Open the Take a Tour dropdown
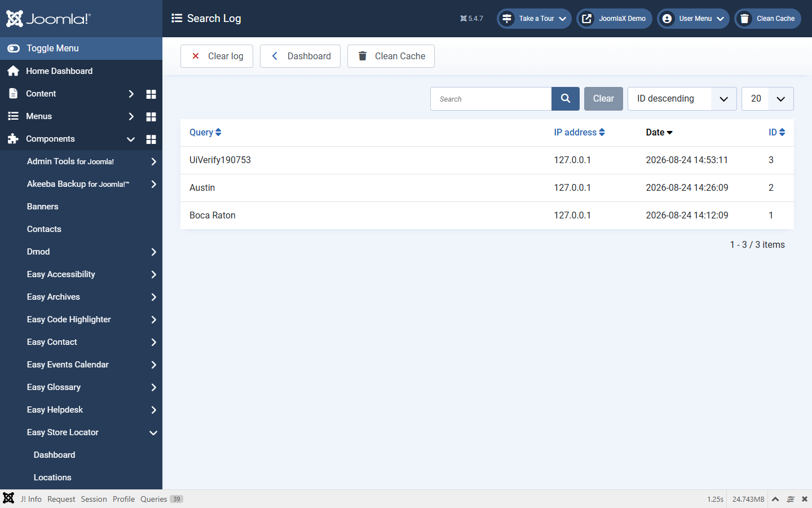The height and width of the screenshot is (508, 812). [x=534, y=19]
